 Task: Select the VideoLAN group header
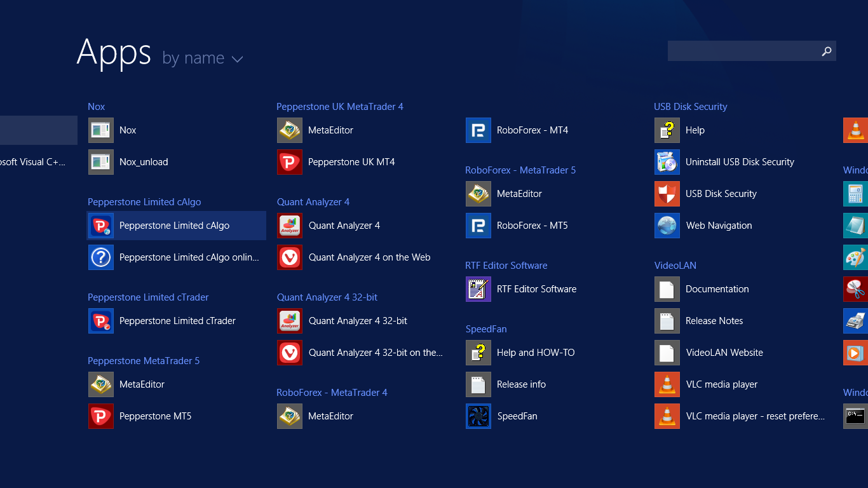point(675,266)
